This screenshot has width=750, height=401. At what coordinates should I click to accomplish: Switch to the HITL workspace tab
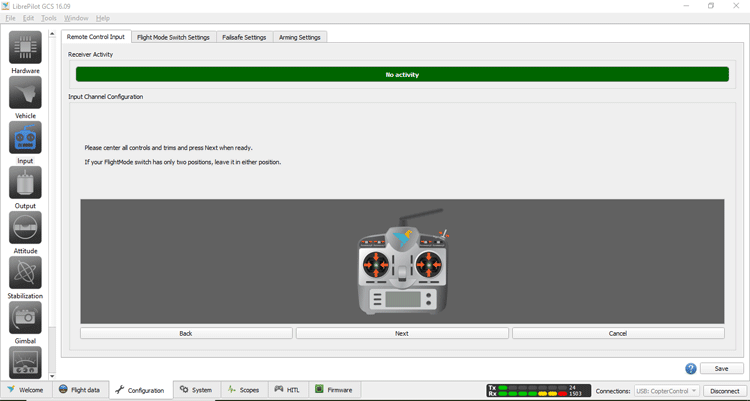[287, 390]
